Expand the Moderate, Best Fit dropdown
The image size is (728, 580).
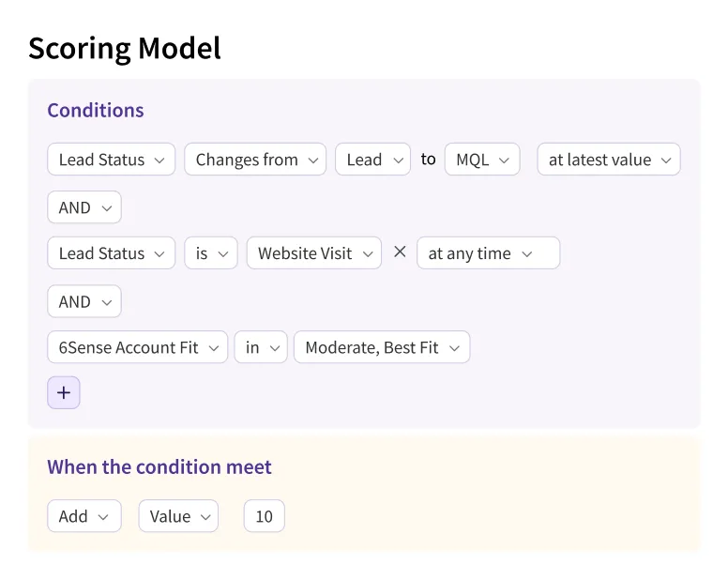tap(381, 347)
